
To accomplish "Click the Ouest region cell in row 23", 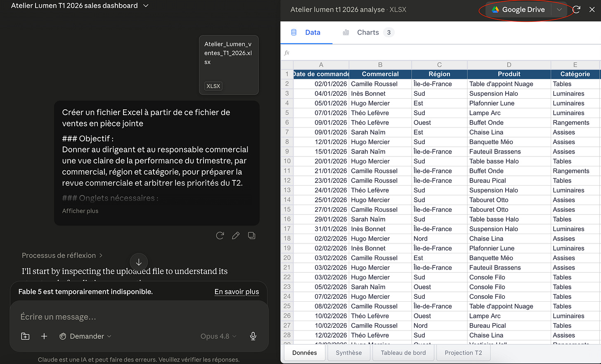I will coord(440,287).
